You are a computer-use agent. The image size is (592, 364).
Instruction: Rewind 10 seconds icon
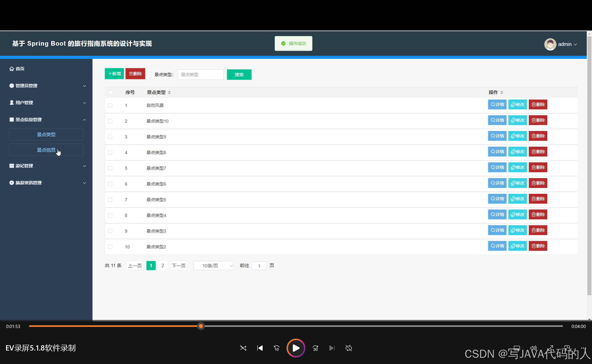point(276,348)
